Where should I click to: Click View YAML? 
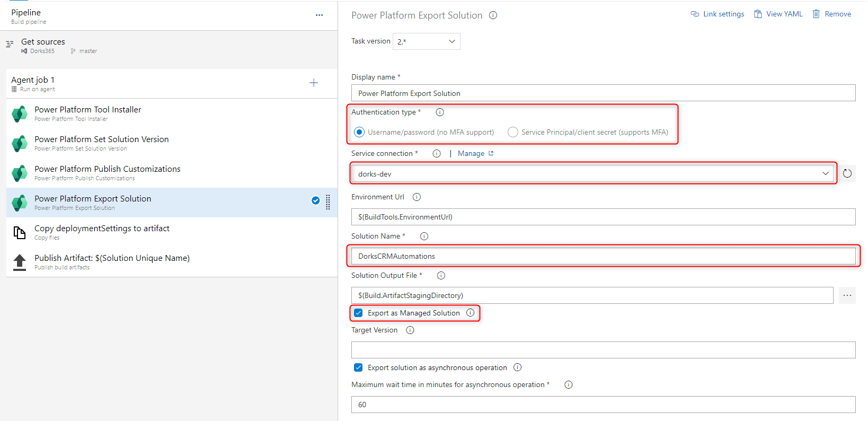tap(778, 14)
